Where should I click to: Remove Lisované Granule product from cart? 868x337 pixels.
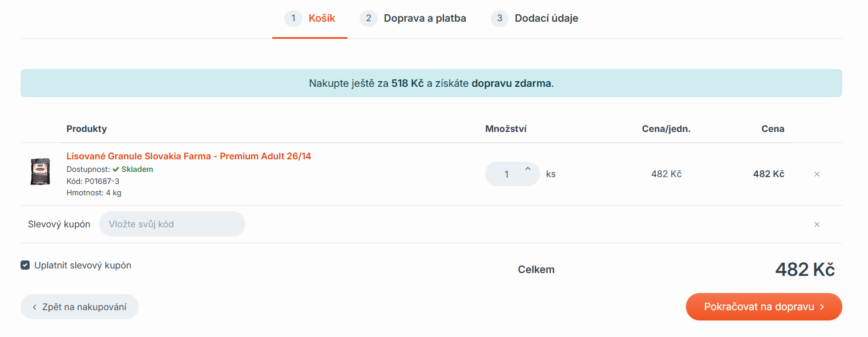pyautogui.click(x=817, y=174)
